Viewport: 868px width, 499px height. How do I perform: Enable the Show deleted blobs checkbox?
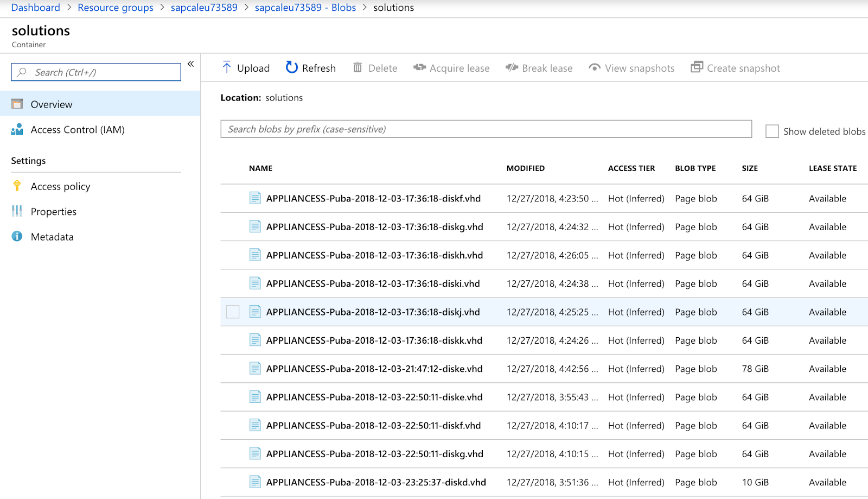pos(772,131)
